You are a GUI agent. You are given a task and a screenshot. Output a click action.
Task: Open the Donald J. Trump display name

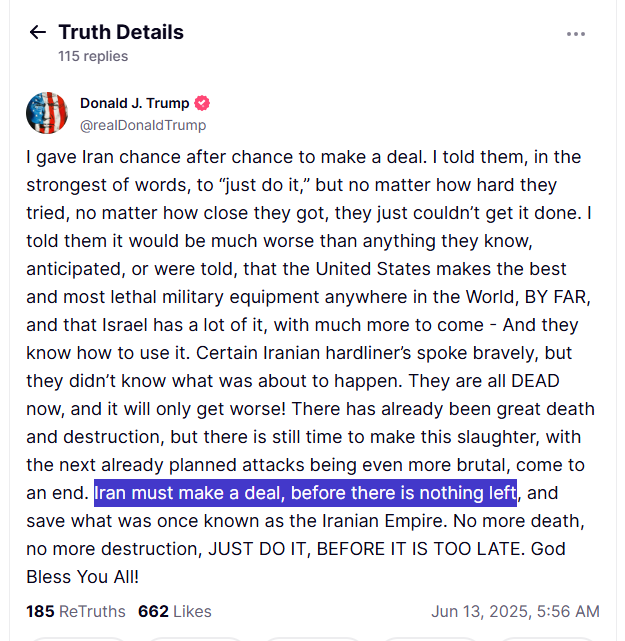(x=134, y=103)
